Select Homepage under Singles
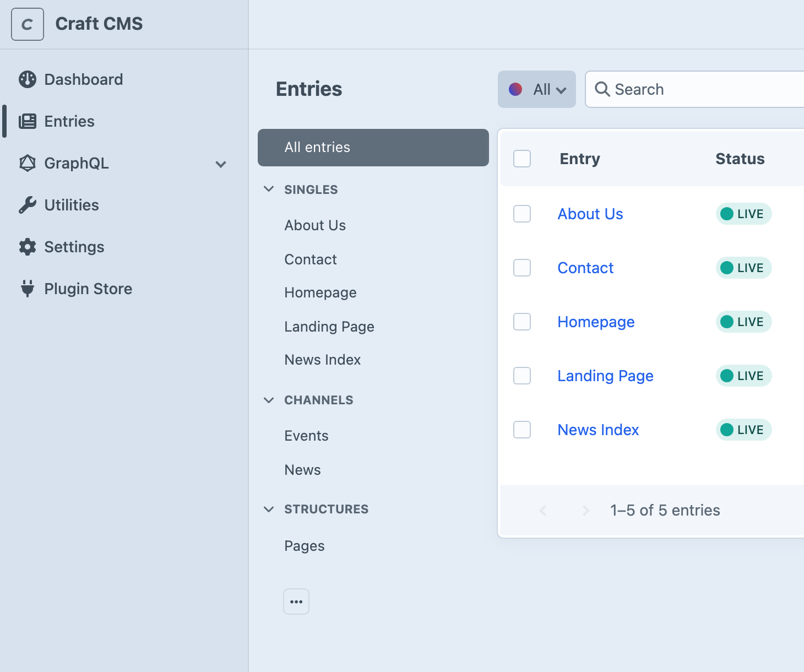804x672 pixels. tap(320, 292)
